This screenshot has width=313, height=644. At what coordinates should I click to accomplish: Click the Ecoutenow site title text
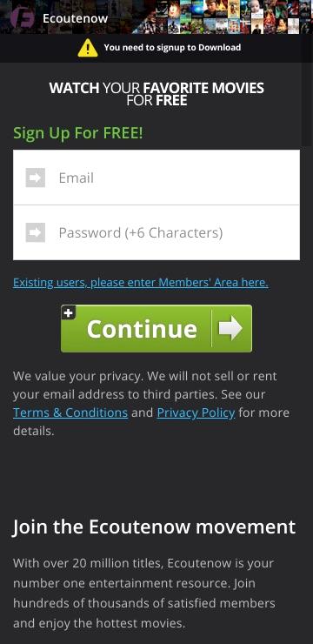tap(75, 18)
